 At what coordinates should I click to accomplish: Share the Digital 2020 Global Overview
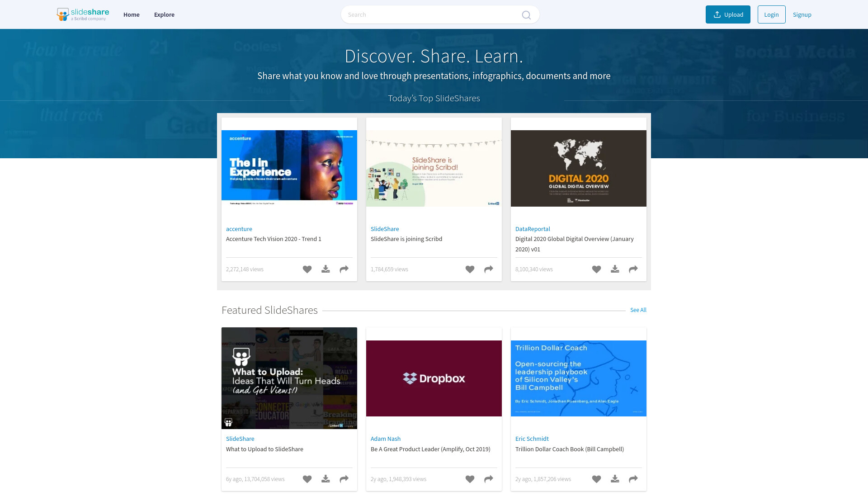coord(633,269)
